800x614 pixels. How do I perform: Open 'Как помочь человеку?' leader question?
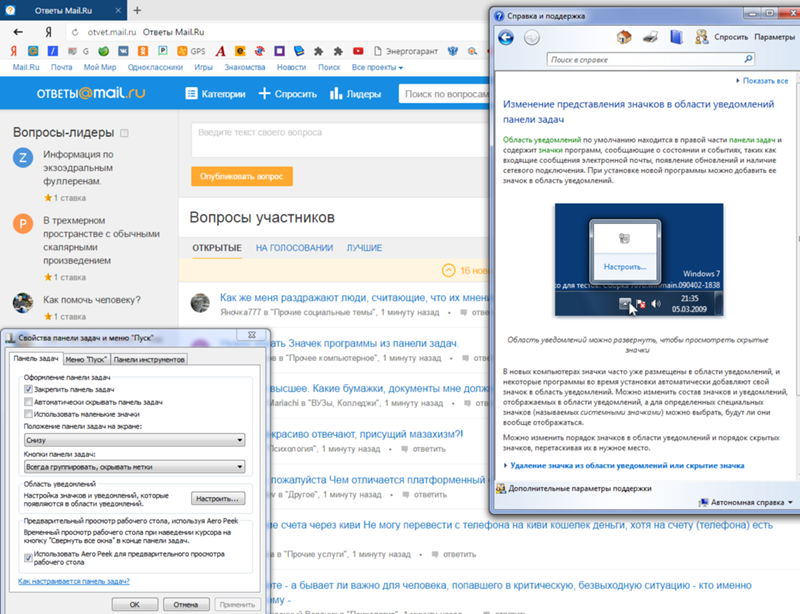coord(92,300)
